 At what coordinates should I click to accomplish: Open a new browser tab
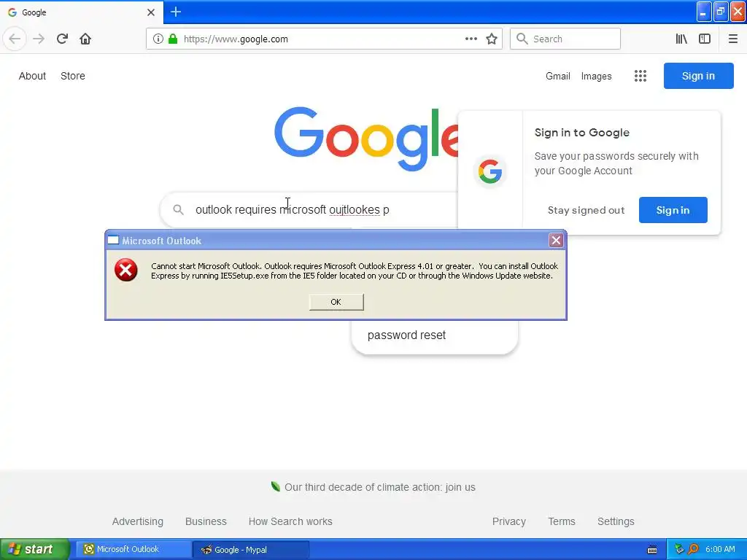tap(176, 12)
